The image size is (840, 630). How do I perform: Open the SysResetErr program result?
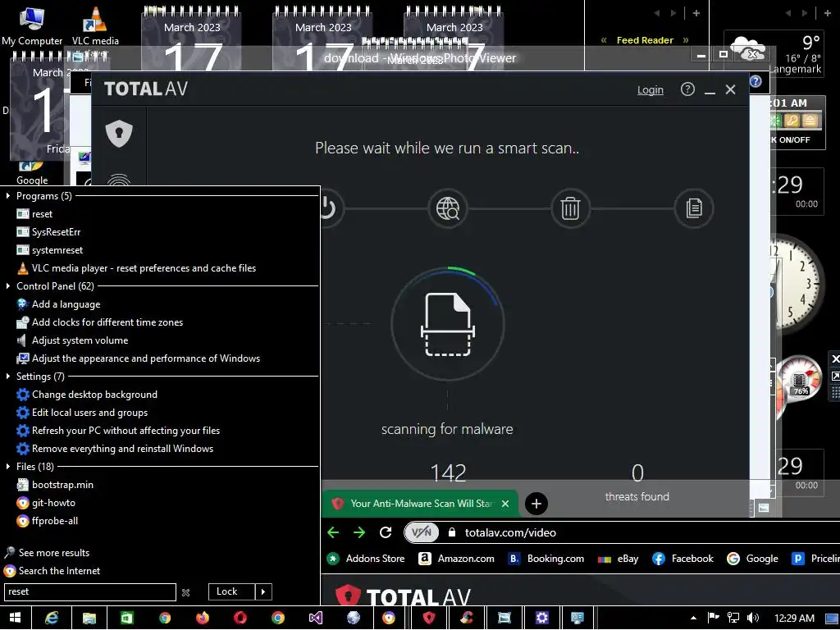48,232
